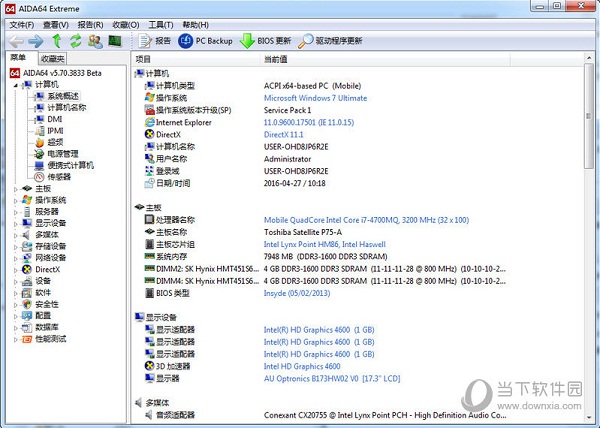The height and width of the screenshot is (428, 600).
Task: Expand the 服务器 tree node
Action: point(16,212)
